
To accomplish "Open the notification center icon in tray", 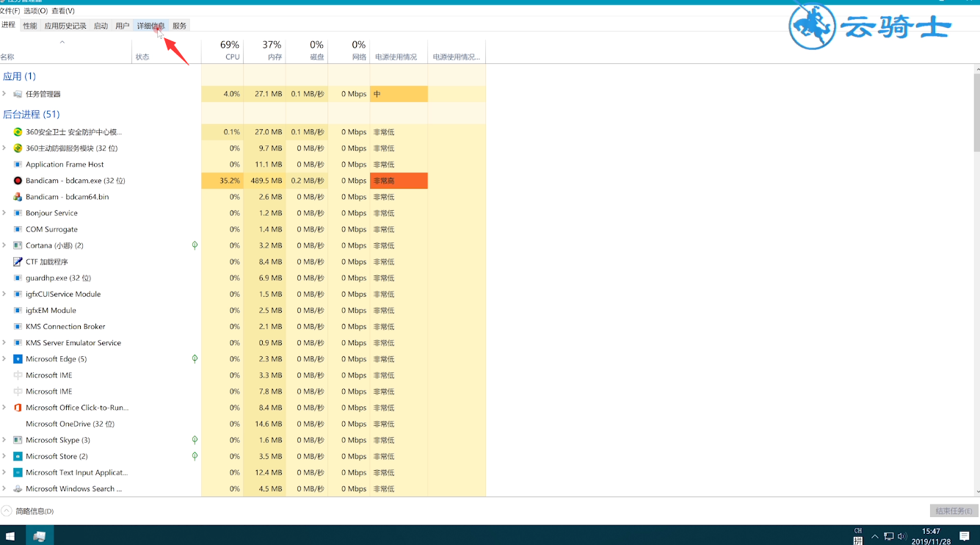I will 965,536.
